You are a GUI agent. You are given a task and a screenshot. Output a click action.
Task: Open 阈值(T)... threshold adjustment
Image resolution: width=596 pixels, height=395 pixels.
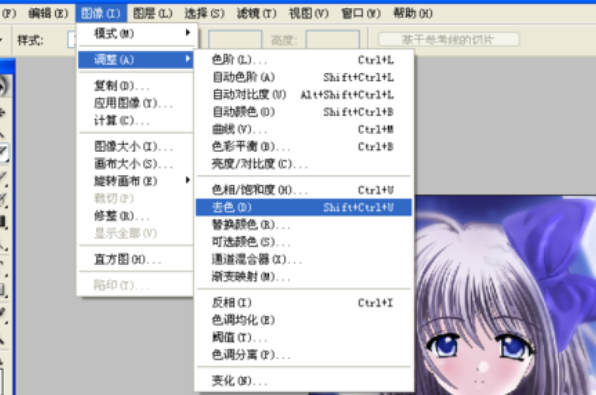[303, 337]
